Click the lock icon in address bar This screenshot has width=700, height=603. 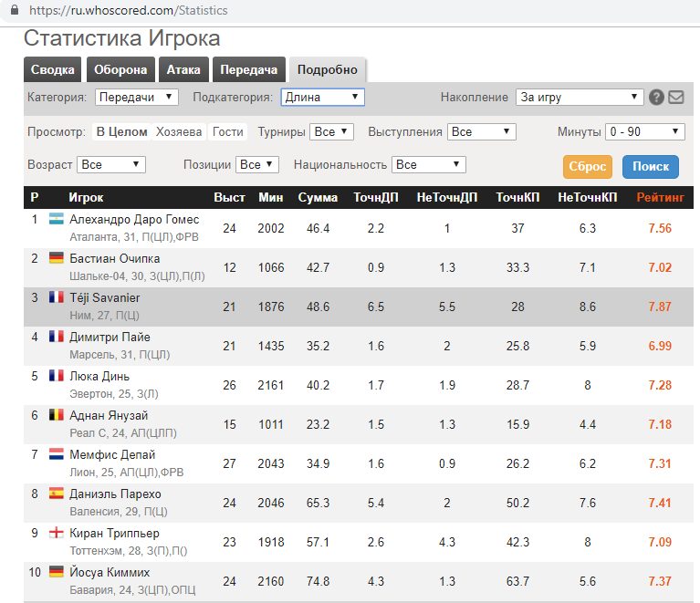(13, 11)
